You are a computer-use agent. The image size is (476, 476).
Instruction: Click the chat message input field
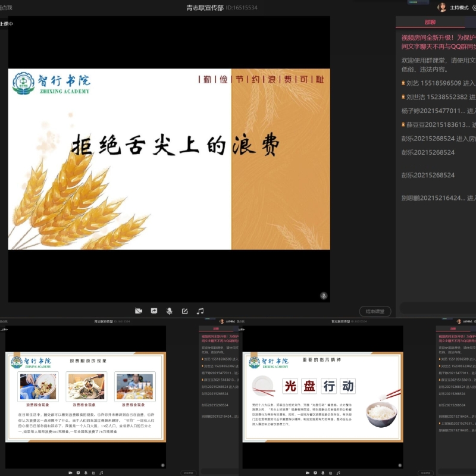coord(437,308)
